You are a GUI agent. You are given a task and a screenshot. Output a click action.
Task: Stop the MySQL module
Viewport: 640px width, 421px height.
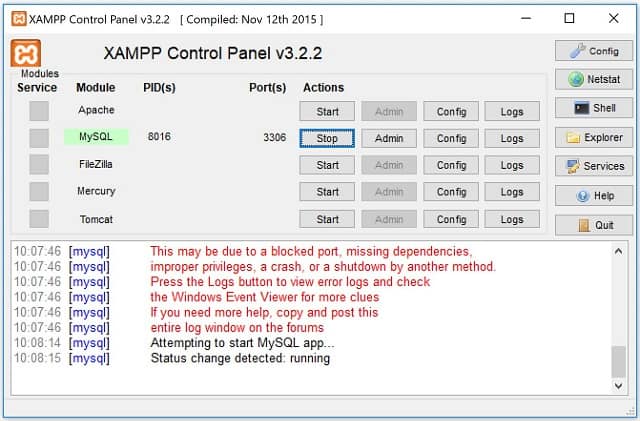[x=327, y=138]
